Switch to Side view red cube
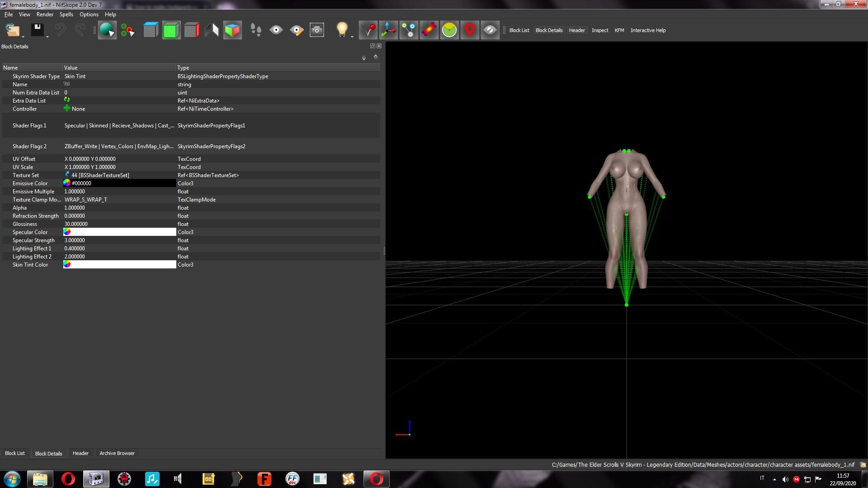Image resolution: width=868 pixels, height=488 pixels. [x=192, y=30]
